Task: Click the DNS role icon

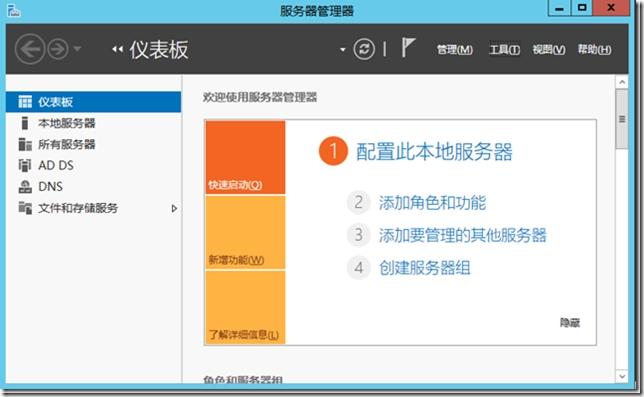Action: click(25, 187)
